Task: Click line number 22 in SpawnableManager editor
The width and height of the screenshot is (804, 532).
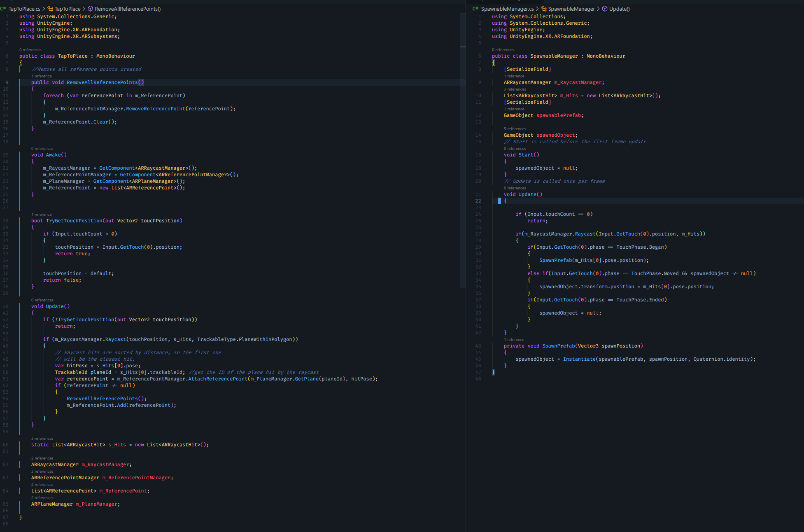Action: pyautogui.click(x=478, y=201)
